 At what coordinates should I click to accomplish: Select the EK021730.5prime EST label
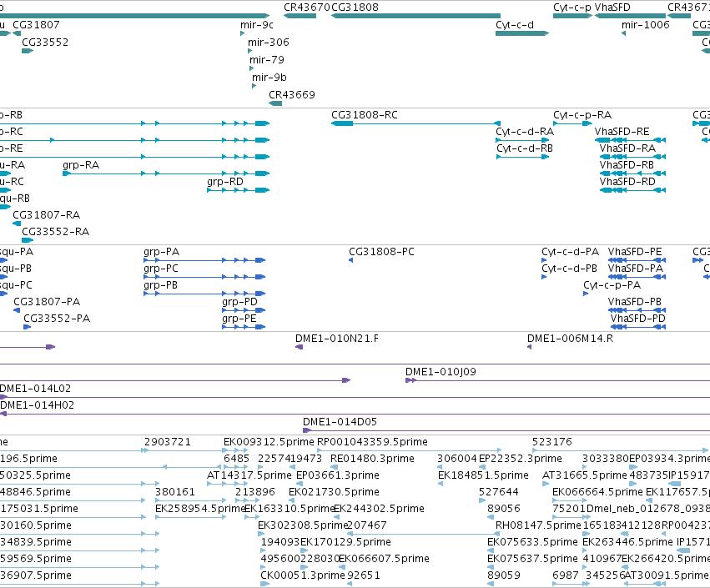tap(335, 492)
